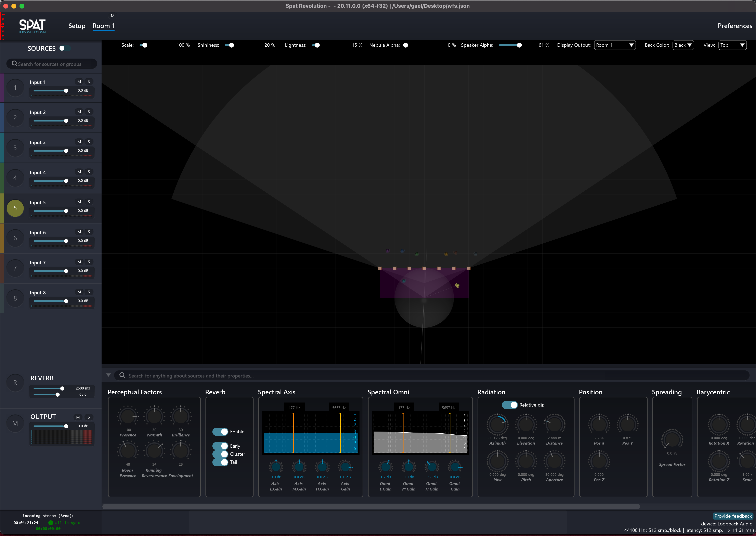Mute Input 1 with its M button

pyautogui.click(x=79, y=81)
